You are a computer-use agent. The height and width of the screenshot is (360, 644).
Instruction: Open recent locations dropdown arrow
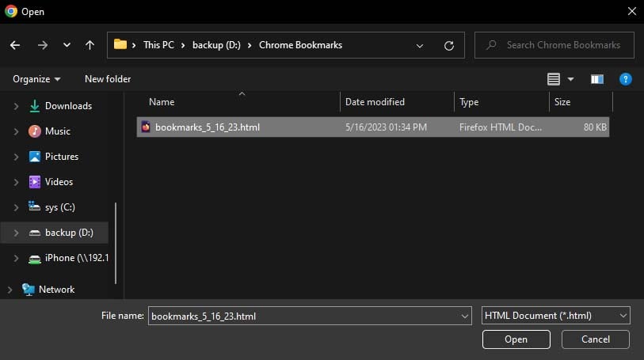[x=67, y=45]
